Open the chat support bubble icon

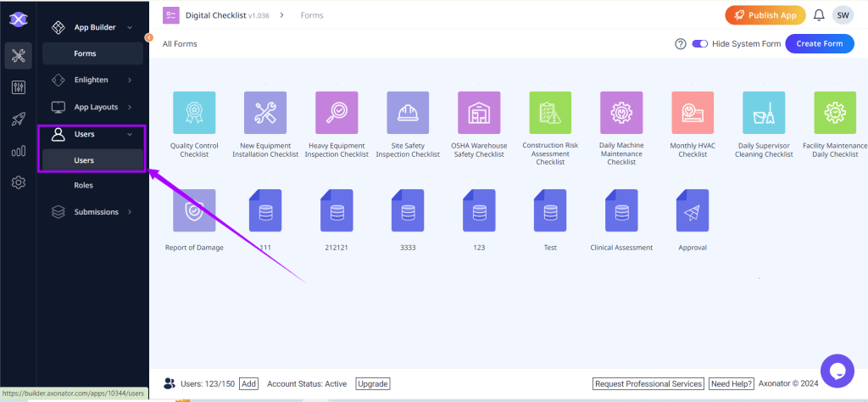click(x=837, y=371)
